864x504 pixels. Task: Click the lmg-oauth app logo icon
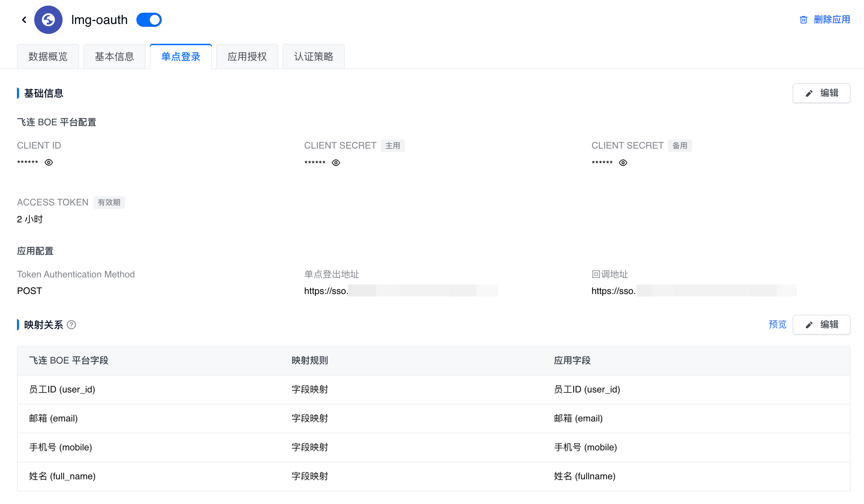tap(48, 20)
